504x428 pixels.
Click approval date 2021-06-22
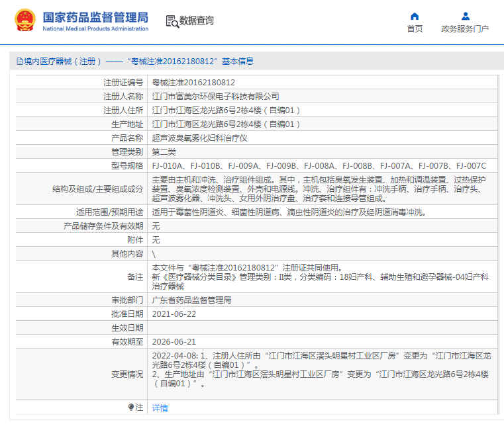click(174, 314)
